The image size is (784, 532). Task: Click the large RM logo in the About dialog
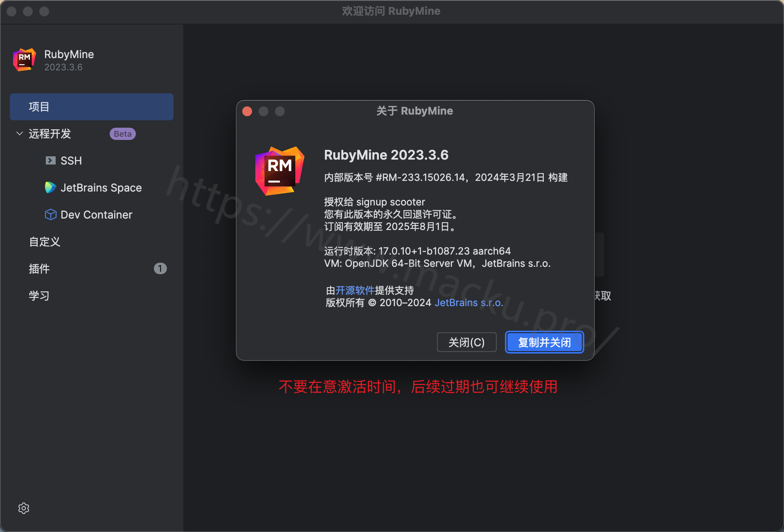tap(279, 171)
